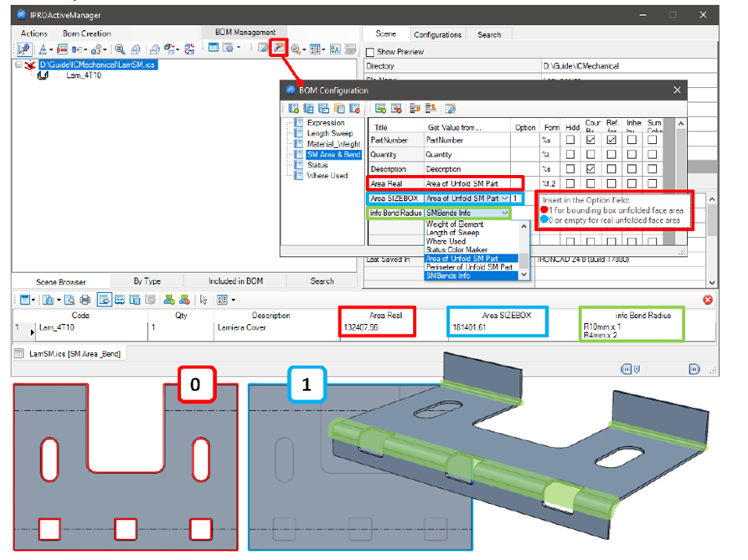Click the cursor select icon in BOM toolbar

point(204,300)
